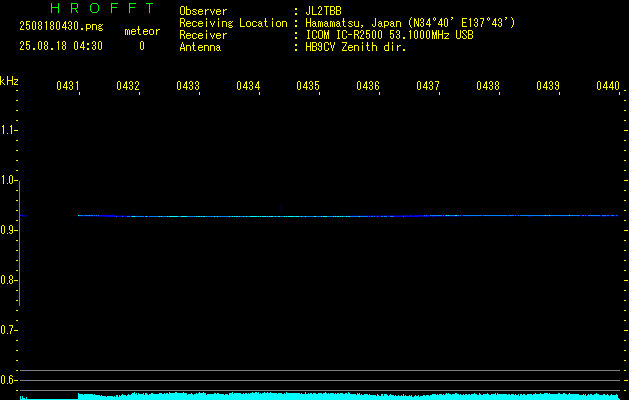Select the filename 2508180430.png
629x400 pixels.
[61, 26]
